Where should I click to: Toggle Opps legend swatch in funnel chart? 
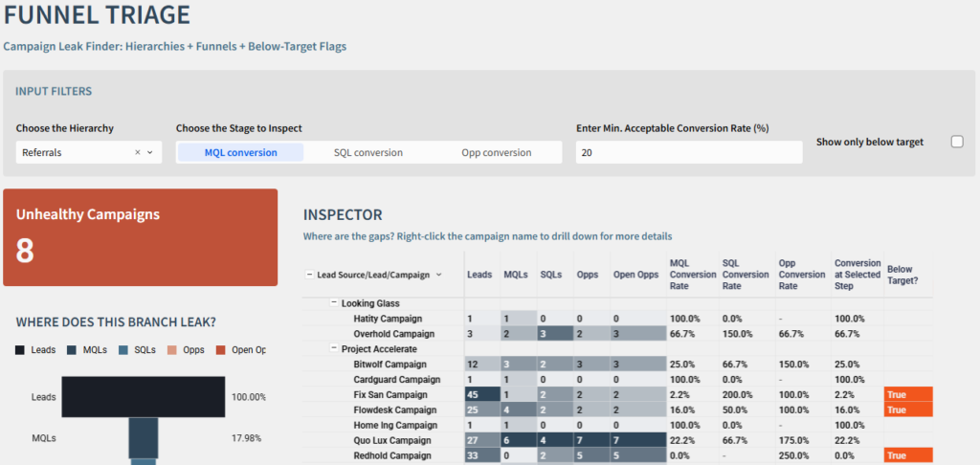173,350
